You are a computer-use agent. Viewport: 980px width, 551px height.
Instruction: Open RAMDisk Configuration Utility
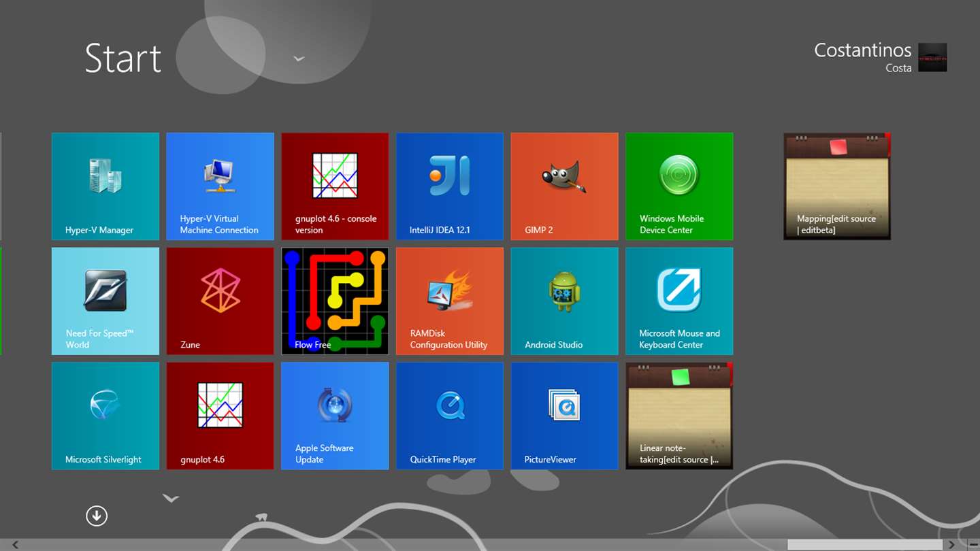[x=450, y=301]
